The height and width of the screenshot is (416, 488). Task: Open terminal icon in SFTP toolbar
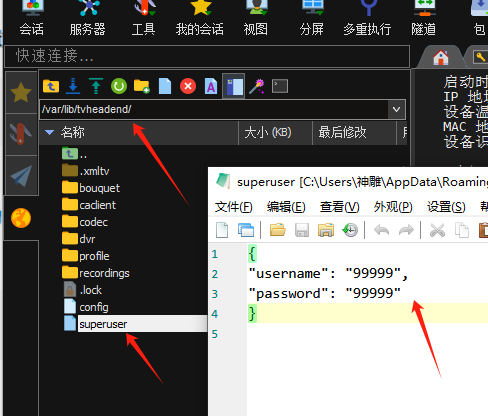(280, 86)
